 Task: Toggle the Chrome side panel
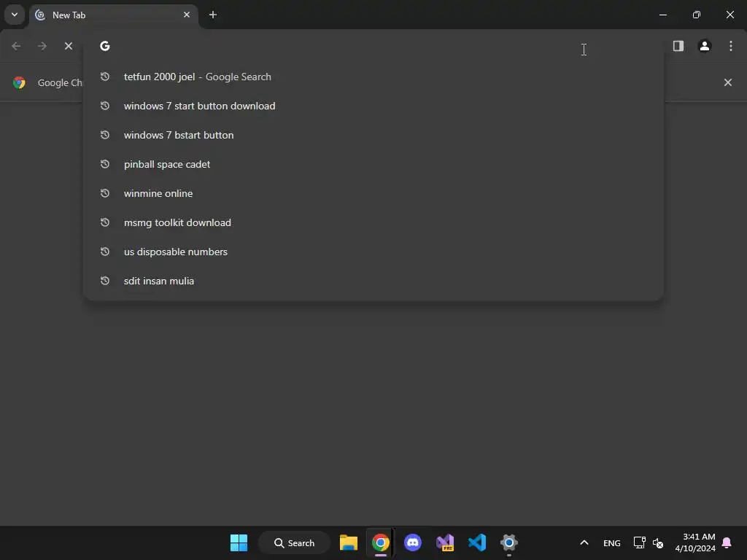tap(678, 46)
